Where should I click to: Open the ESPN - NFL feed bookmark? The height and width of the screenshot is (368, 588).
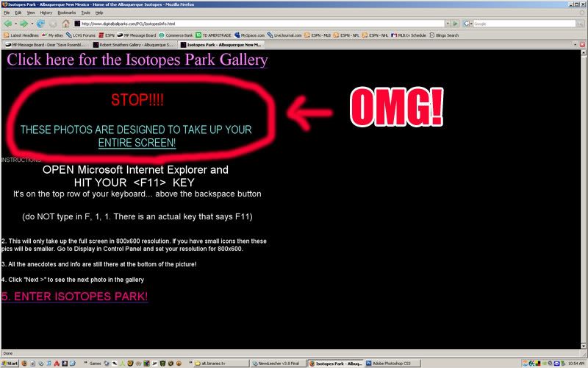tap(346, 35)
